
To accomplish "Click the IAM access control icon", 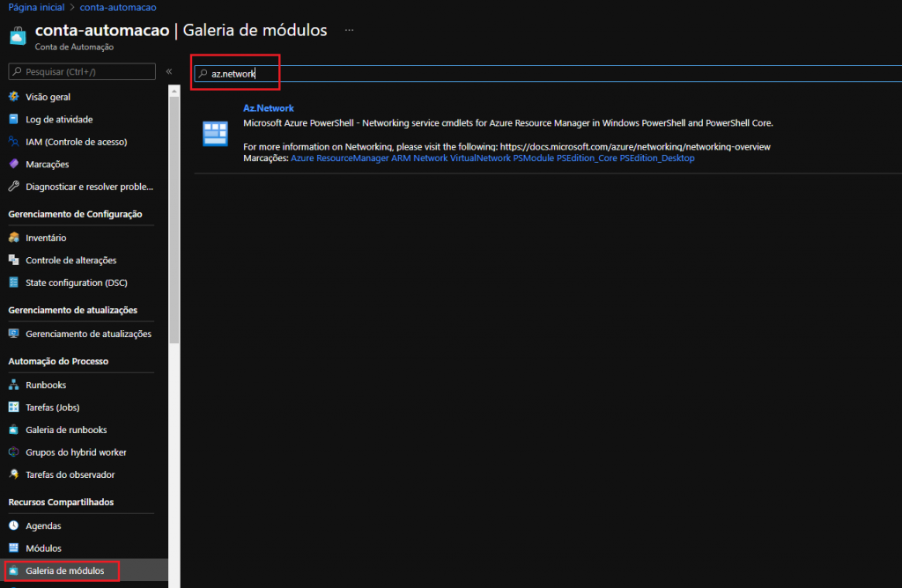I will tap(13, 142).
